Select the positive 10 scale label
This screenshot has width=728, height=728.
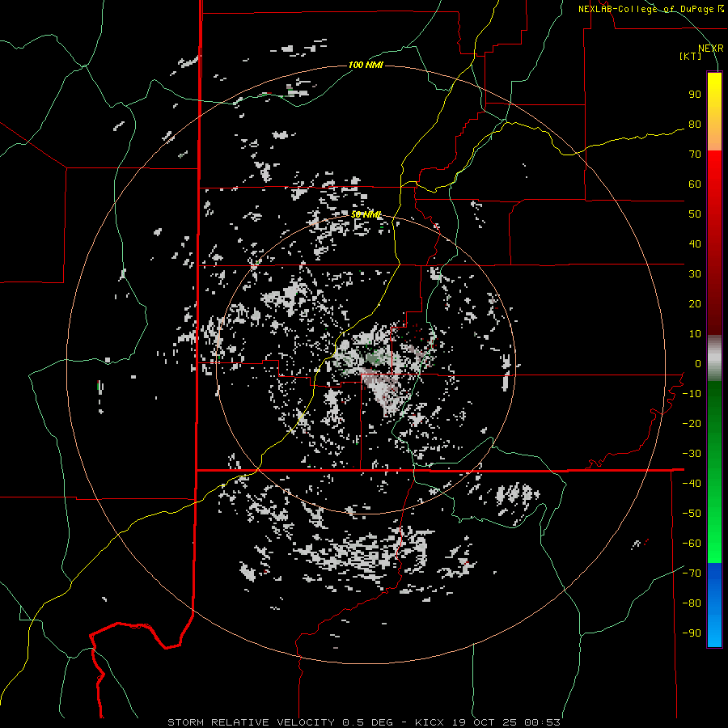point(695,334)
